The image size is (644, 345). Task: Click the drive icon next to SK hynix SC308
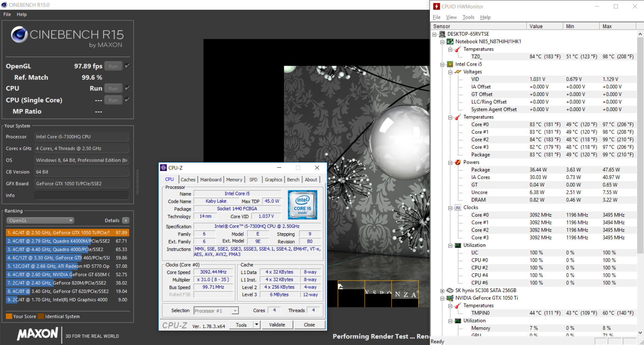point(450,290)
